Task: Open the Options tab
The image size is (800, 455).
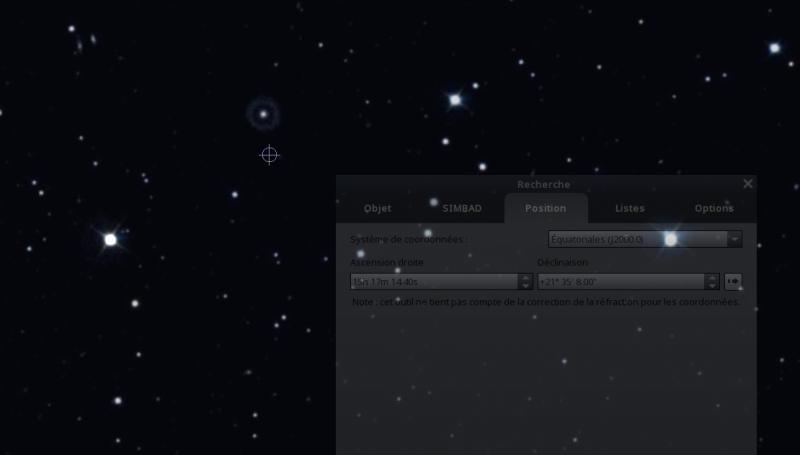Action: coord(714,208)
